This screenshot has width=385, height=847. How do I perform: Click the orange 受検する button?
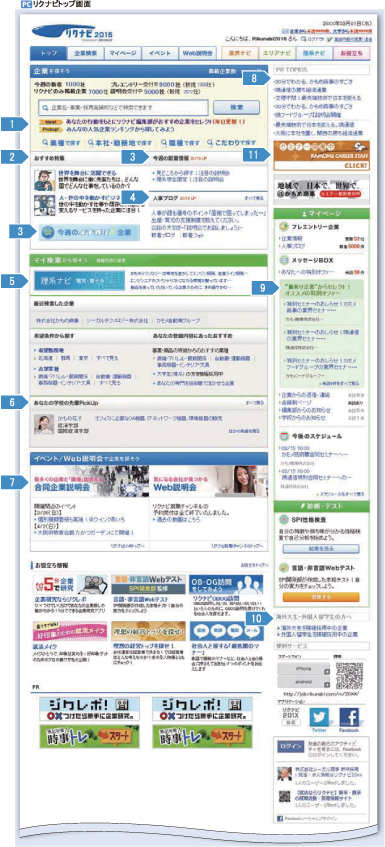(321, 597)
